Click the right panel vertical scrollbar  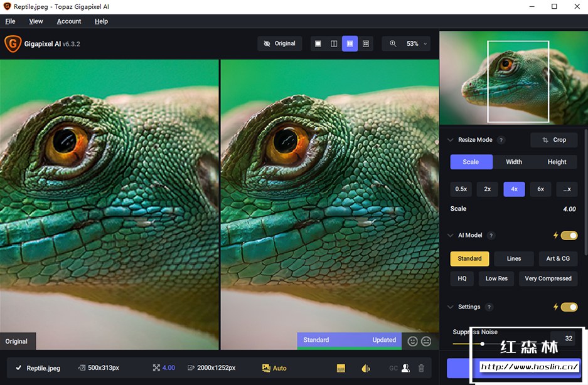(x=585, y=192)
